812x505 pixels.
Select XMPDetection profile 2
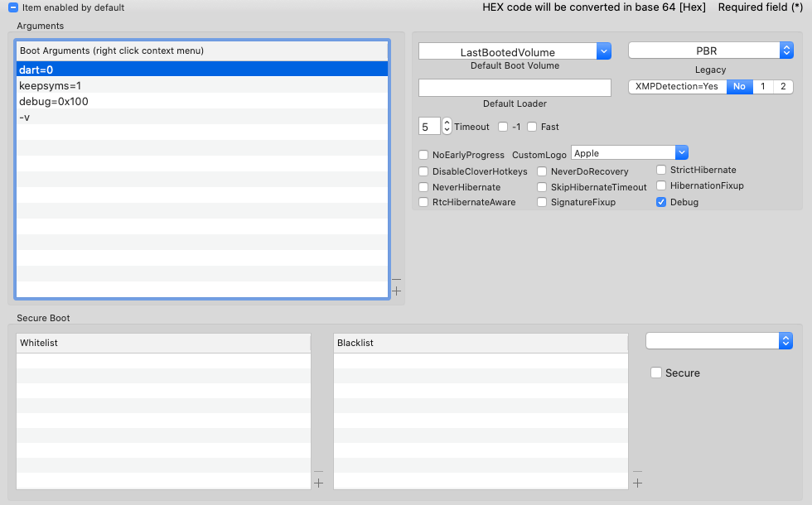click(x=782, y=87)
